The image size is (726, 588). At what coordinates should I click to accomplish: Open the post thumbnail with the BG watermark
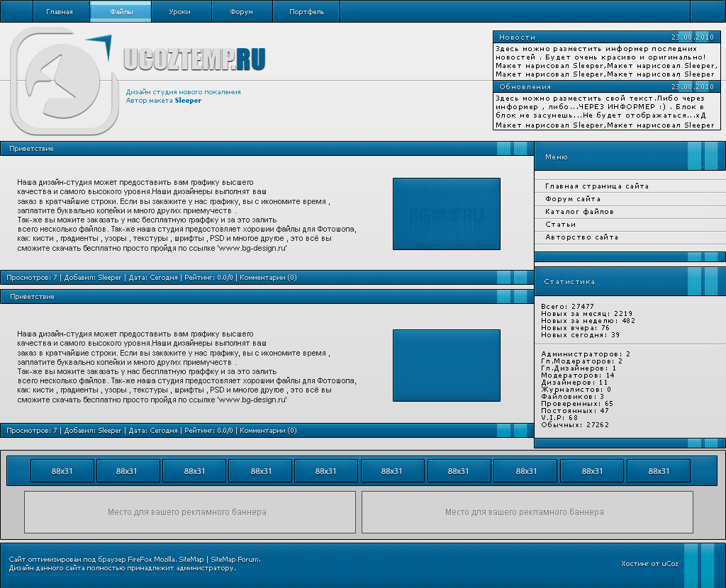(447, 214)
